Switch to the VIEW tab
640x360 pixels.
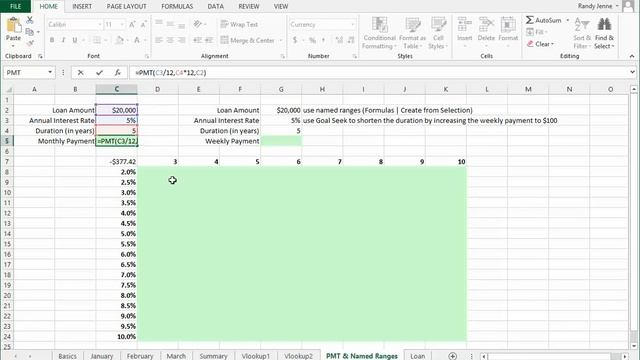pos(281,6)
